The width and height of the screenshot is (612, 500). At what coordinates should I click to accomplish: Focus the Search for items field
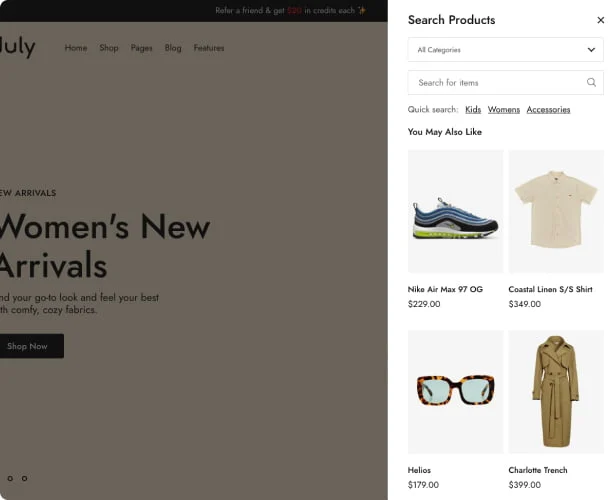[x=505, y=82]
